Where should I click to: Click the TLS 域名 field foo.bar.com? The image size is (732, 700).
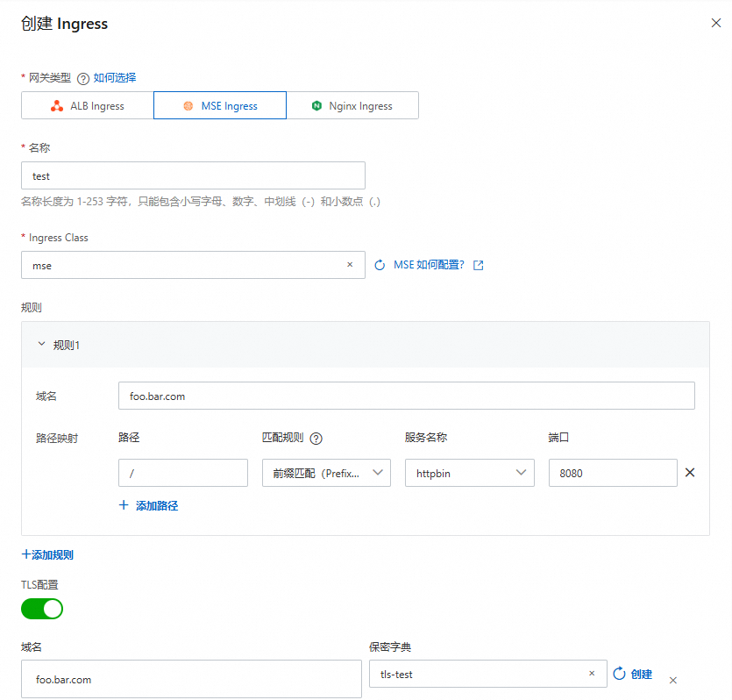(x=191, y=679)
